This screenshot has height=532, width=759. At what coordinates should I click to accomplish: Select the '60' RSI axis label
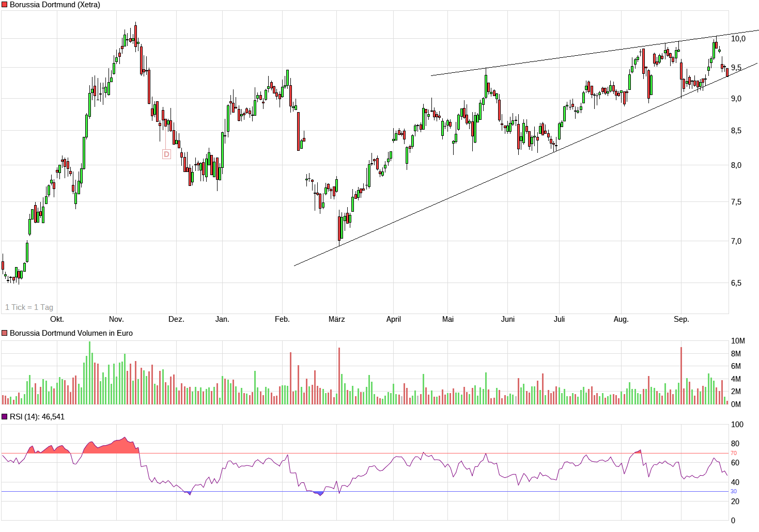pos(735,463)
